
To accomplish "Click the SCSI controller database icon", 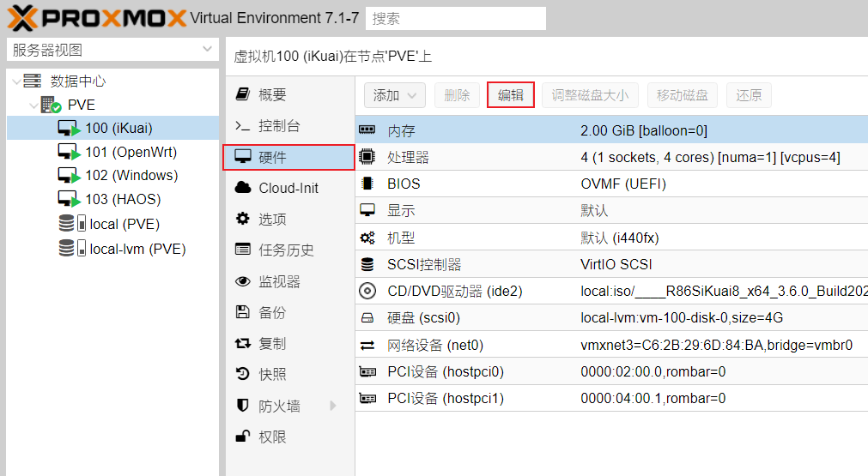I will click(x=367, y=264).
